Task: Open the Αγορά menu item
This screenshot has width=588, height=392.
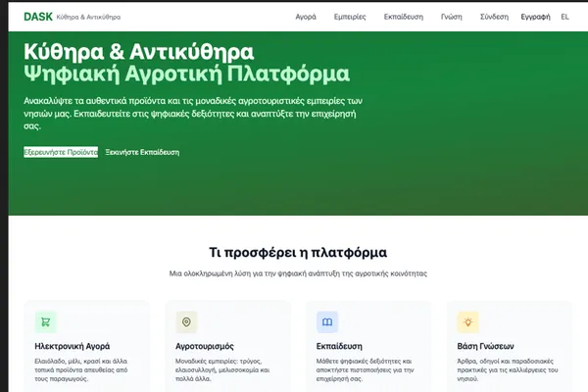Action: (x=306, y=17)
